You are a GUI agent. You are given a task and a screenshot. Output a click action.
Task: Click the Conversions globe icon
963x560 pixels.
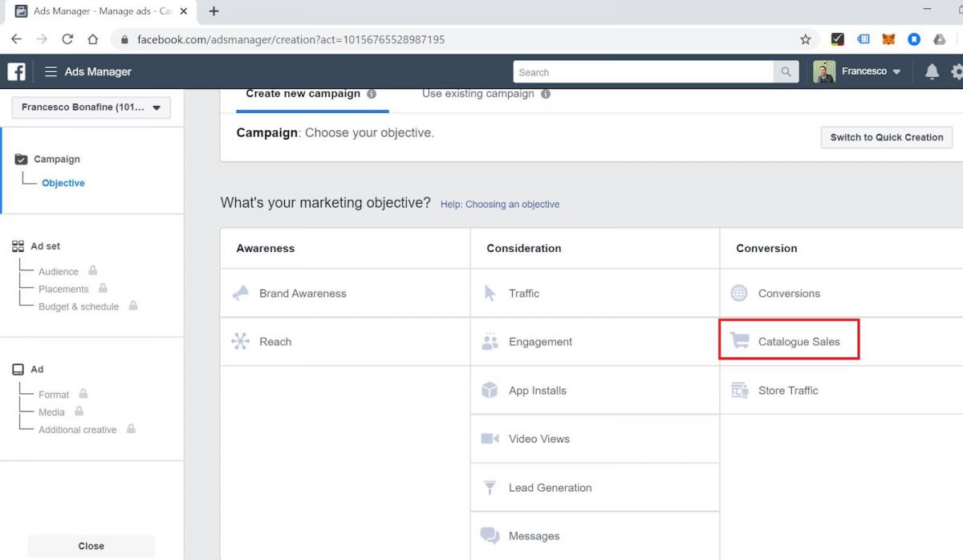pyautogui.click(x=739, y=293)
